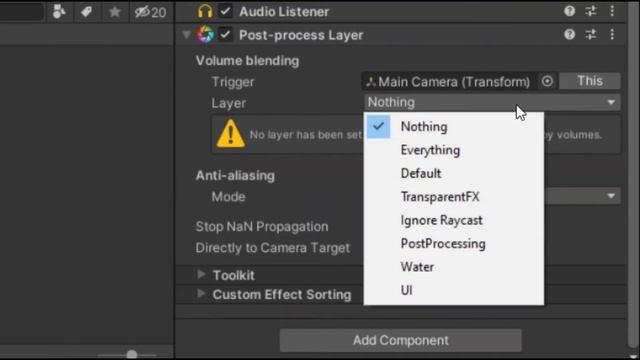
Task: Expand Custom Effect Sorting section
Action: click(201, 293)
